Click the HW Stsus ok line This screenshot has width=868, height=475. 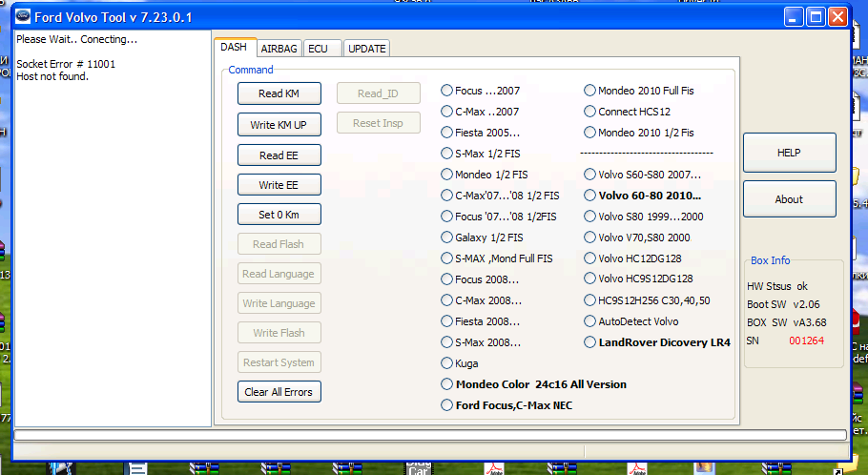(777, 286)
